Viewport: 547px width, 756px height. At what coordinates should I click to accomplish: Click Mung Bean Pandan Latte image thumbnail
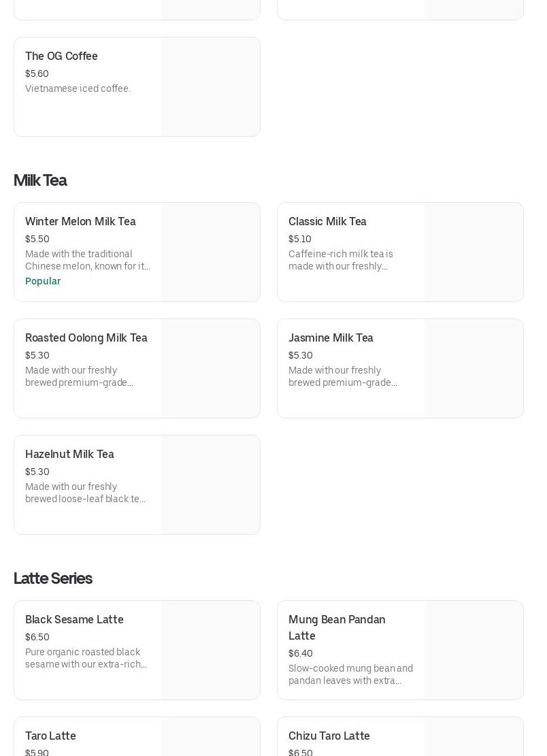(474, 650)
